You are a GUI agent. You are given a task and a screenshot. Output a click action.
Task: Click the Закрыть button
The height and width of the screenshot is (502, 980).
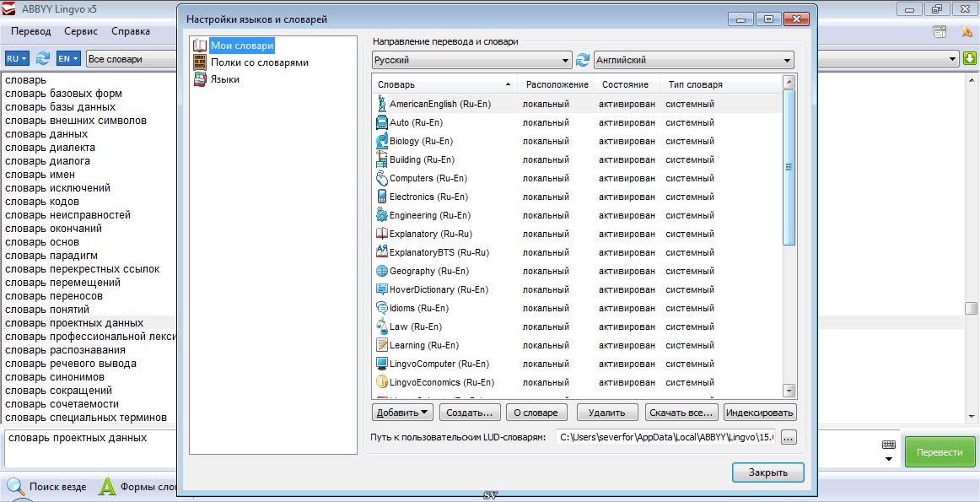pos(768,472)
